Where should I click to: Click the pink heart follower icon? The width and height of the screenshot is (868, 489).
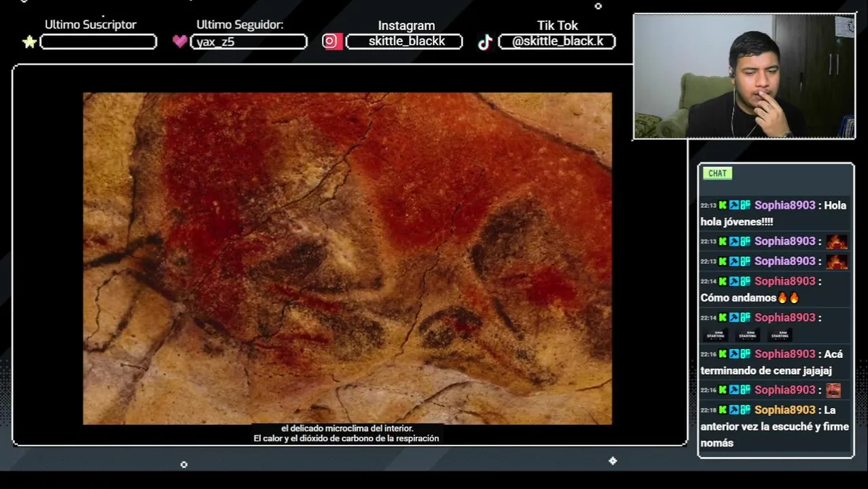[179, 41]
